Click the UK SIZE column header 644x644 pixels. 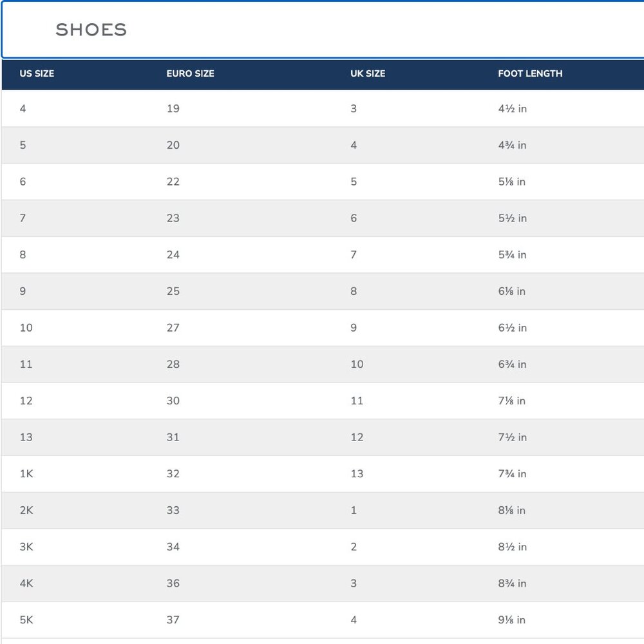click(368, 73)
